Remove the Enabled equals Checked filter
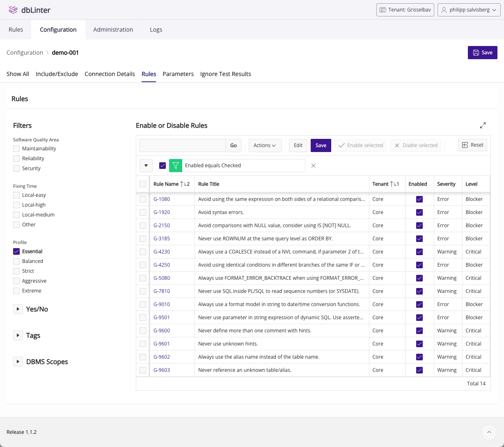 (314, 166)
